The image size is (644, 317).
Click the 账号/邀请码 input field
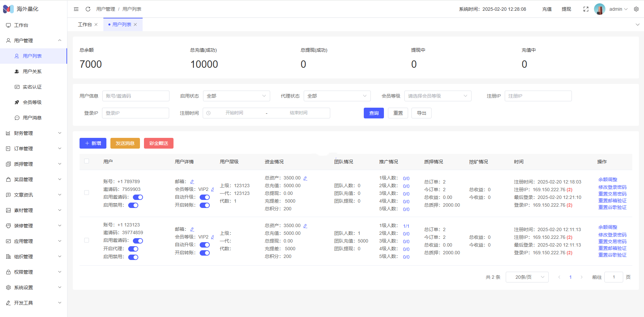coord(136,96)
